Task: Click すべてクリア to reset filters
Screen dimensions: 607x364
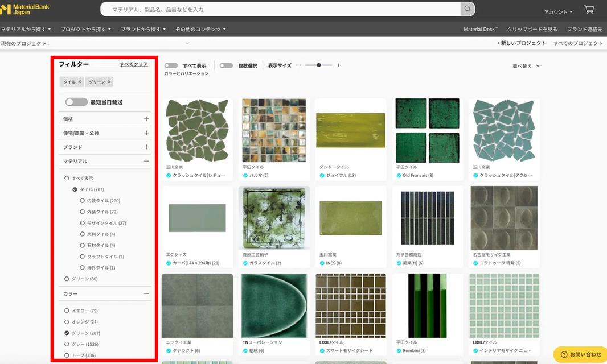Action: coord(134,64)
